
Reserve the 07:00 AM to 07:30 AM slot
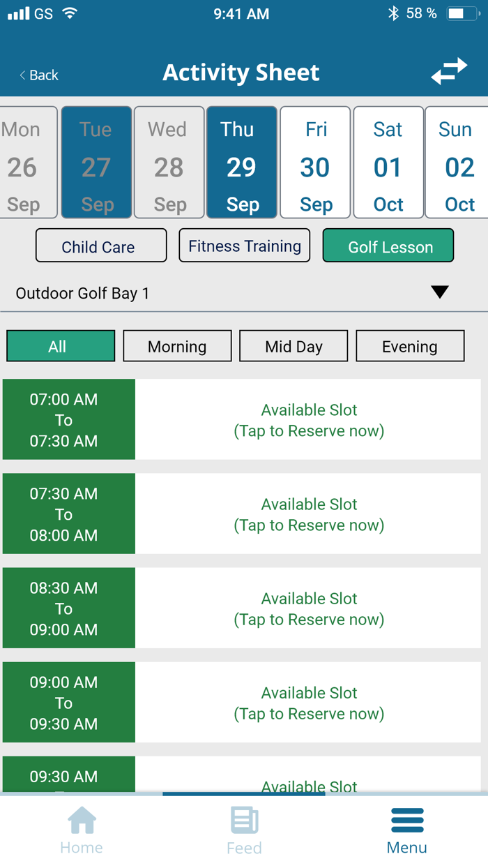(x=309, y=419)
